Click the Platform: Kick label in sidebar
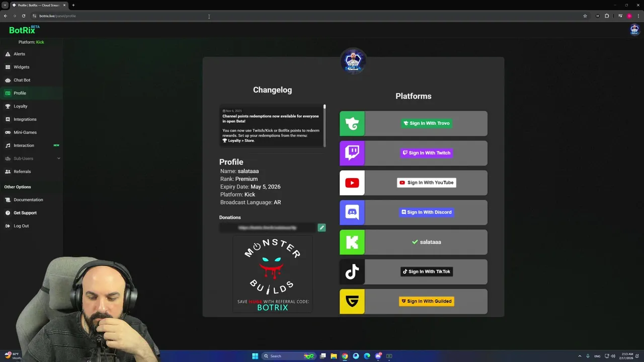 pyautogui.click(x=31, y=42)
